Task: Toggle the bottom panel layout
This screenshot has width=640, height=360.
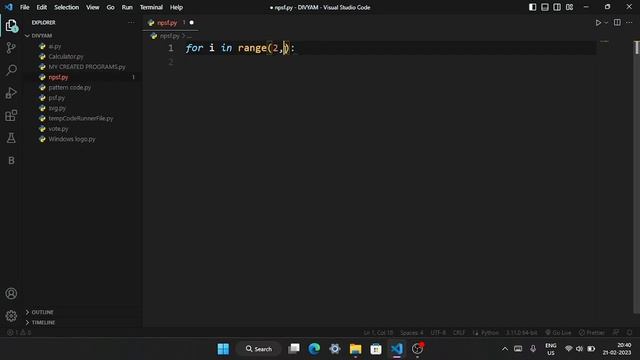Action: pyautogui.click(x=544, y=7)
